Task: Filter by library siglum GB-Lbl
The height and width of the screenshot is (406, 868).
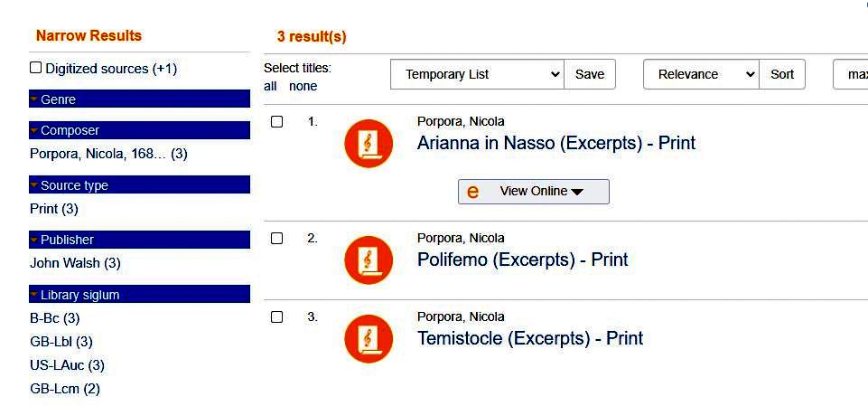Action: 61,342
